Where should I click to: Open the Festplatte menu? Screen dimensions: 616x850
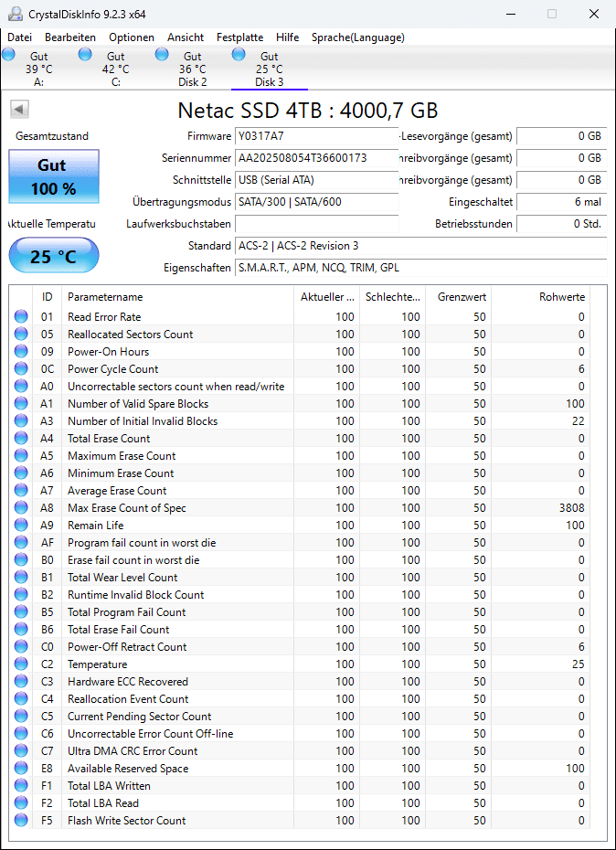point(239,37)
